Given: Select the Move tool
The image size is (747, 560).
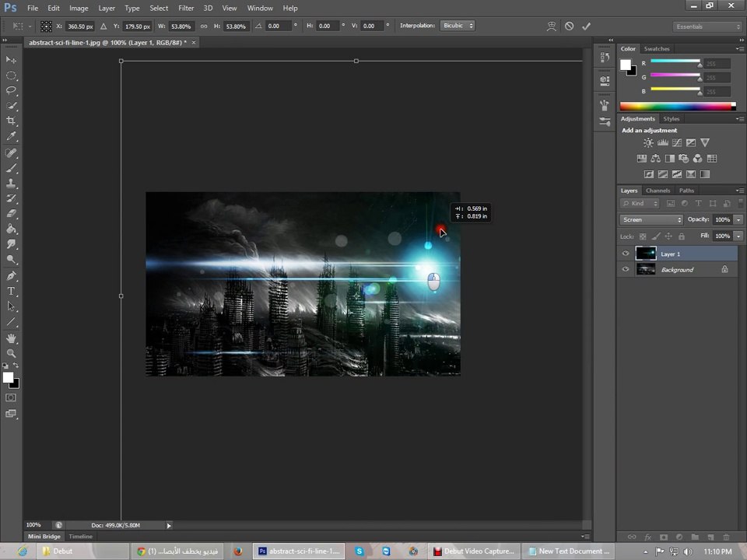Looking at the screenshot, I should [x=11, y=60].
